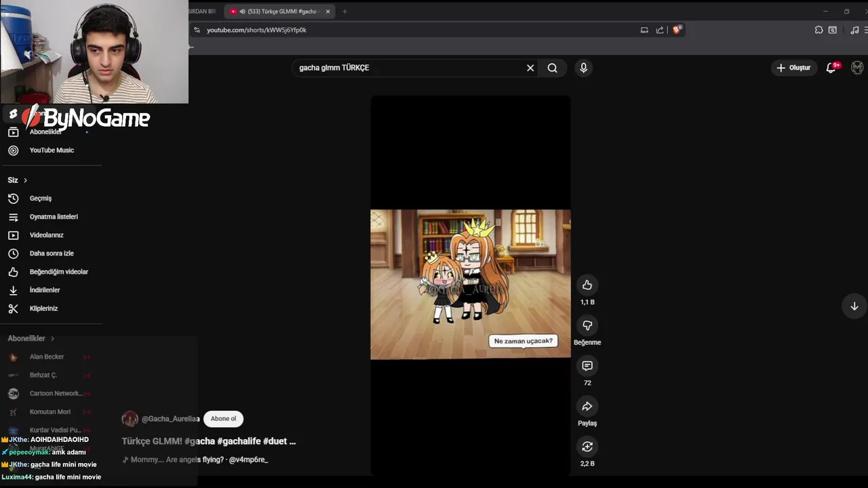Image resolution: width=868 pixels, height=488 pixels.
Task: Open YouTube Music in sidebar
Action: 52,150
